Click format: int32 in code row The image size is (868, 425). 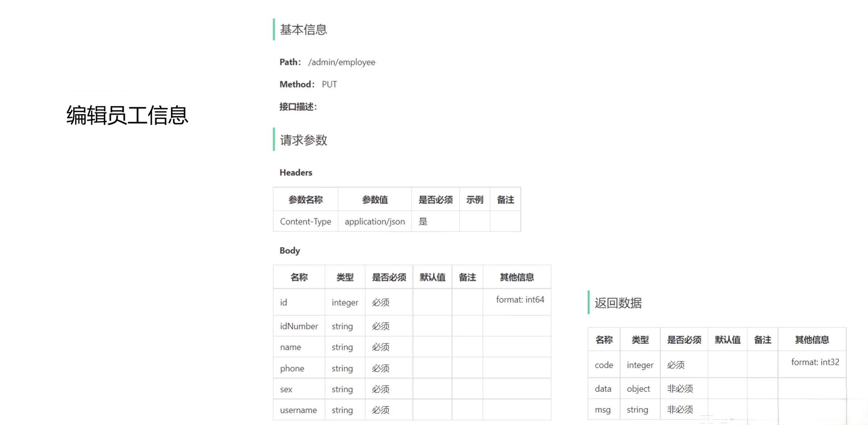(x=815, y=362)
